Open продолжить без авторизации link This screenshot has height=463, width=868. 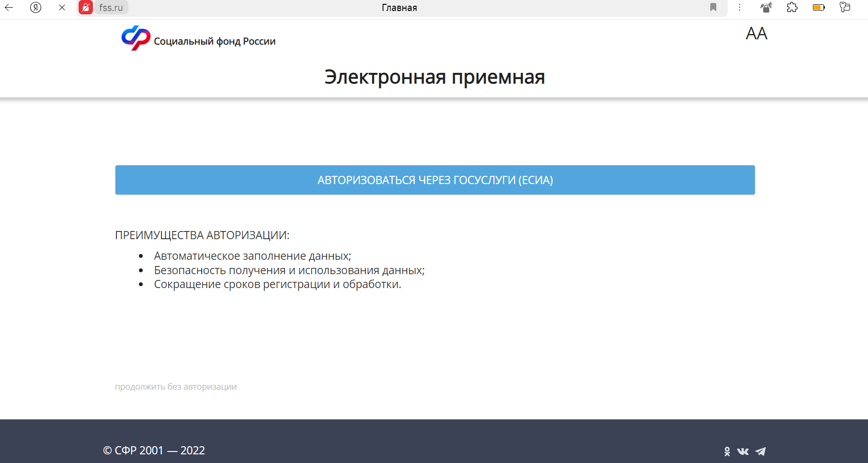[x=175, y=387]
